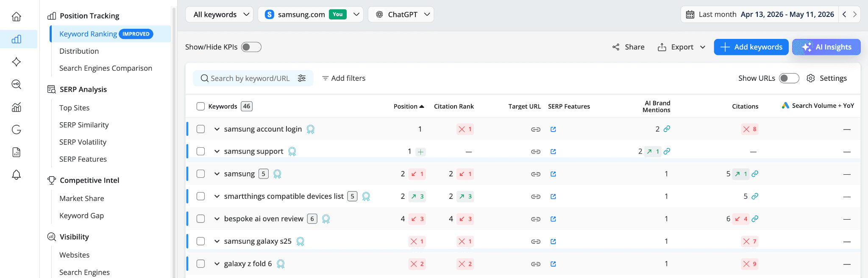
Task: Click citation link icon in samsung row
Action: pos(755,173)
